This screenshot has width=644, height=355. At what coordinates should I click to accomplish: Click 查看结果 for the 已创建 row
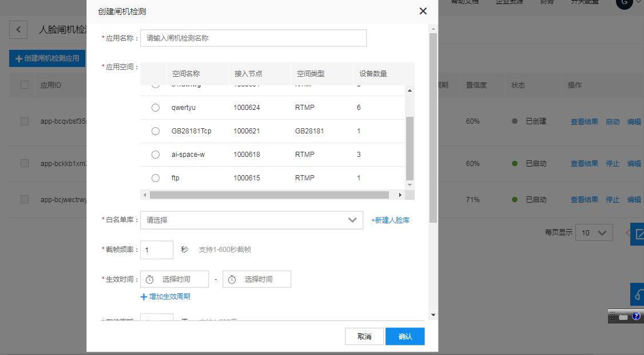pos(585,122)
